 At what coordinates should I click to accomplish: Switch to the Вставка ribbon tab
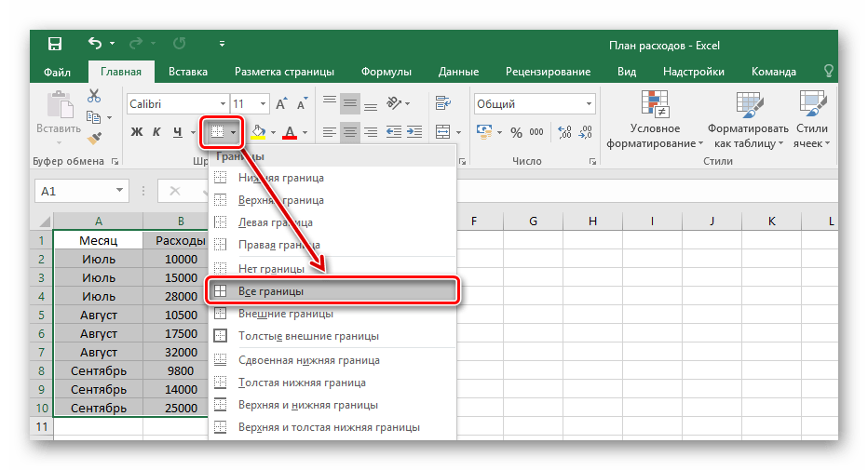(x=188, y=72)
